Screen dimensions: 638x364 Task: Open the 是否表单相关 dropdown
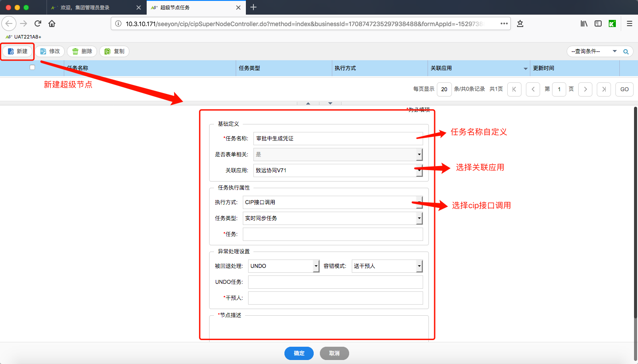338,154
